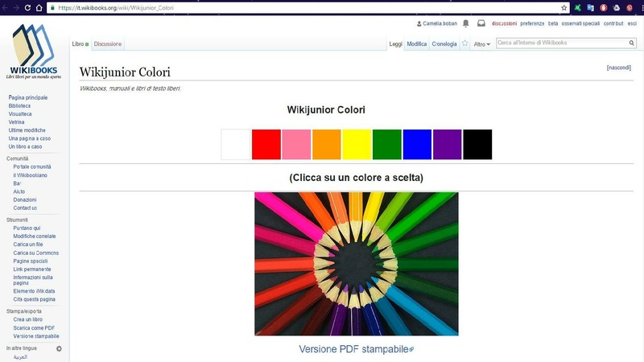This screenshot has width=644, height=362.
Task: Open osservati speciali link
Action: (580, 23)
